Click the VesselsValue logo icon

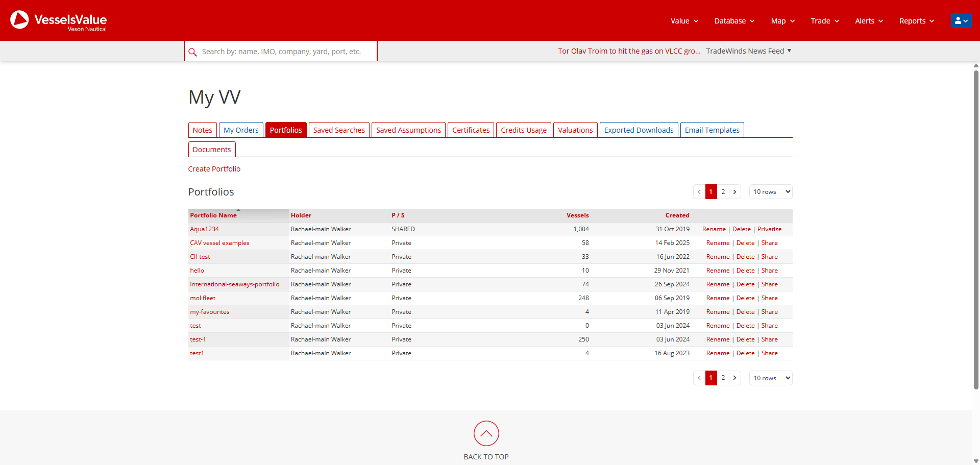[20, 20]
